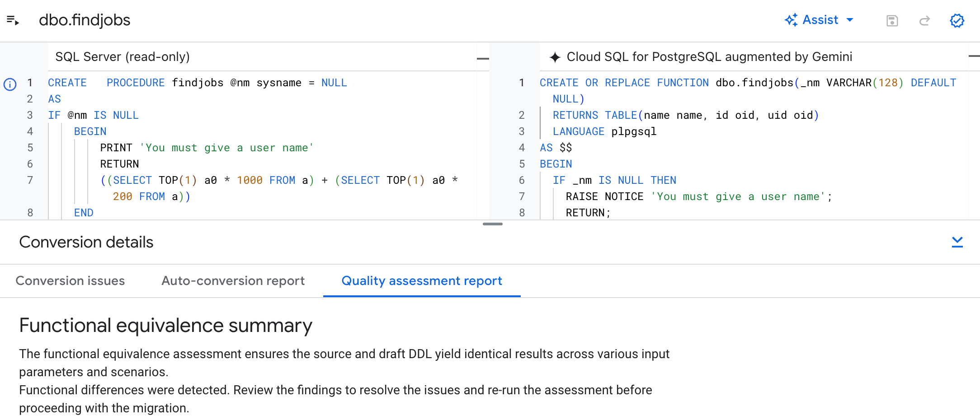Click the save icon
The image size is (980, 420).
892,21
